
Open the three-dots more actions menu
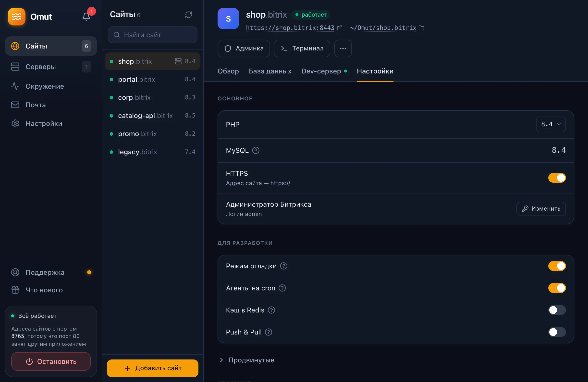(343, 48)
